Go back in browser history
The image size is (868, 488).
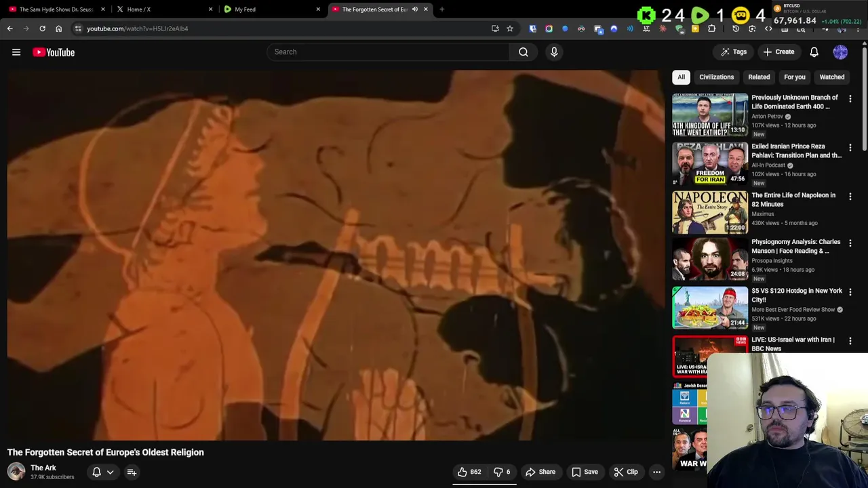[x=9, y=28]
